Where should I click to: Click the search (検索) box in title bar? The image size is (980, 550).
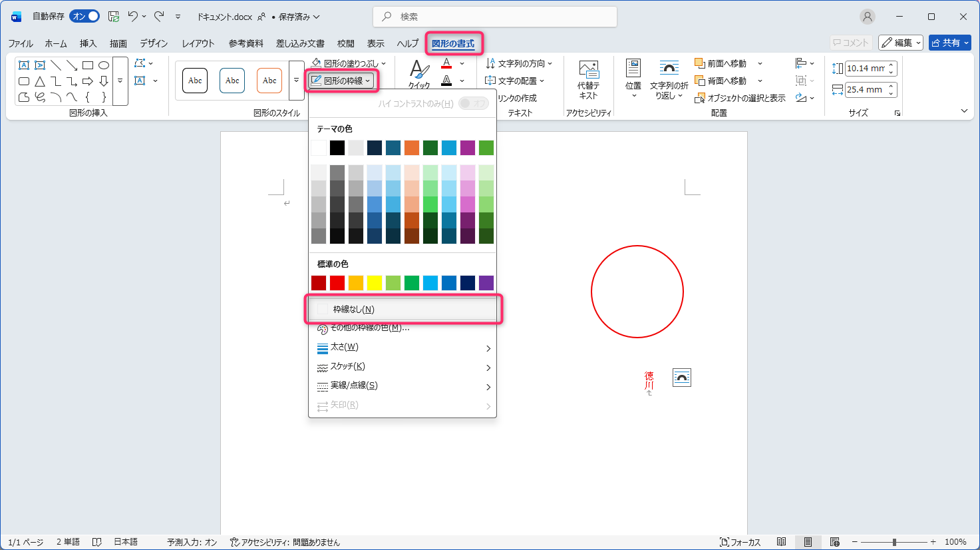[494, 17]
